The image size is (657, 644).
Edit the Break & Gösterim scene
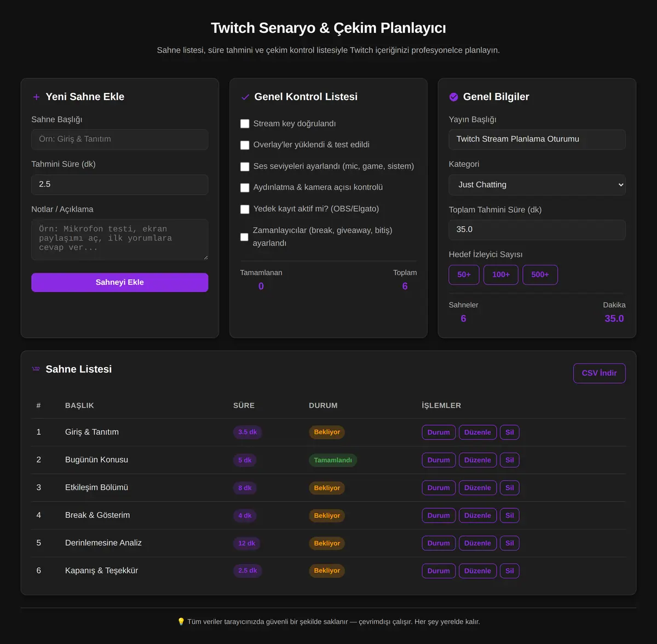click(478, 515)
